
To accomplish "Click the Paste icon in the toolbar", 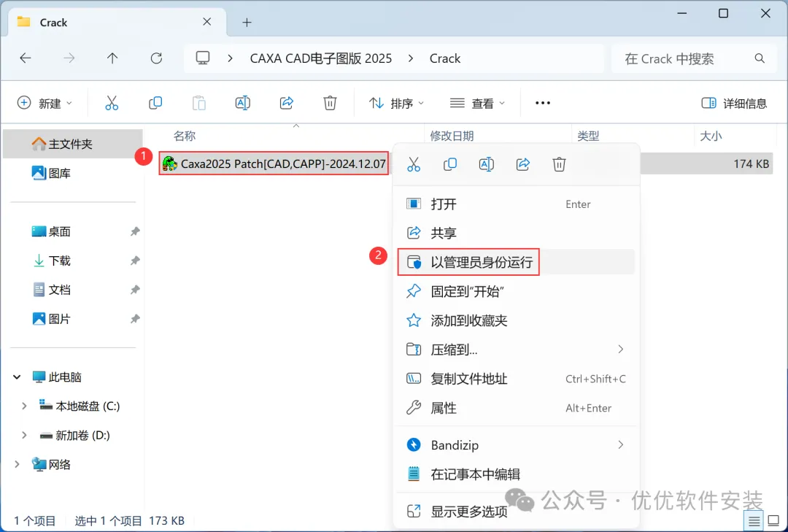I will point(199,103).
